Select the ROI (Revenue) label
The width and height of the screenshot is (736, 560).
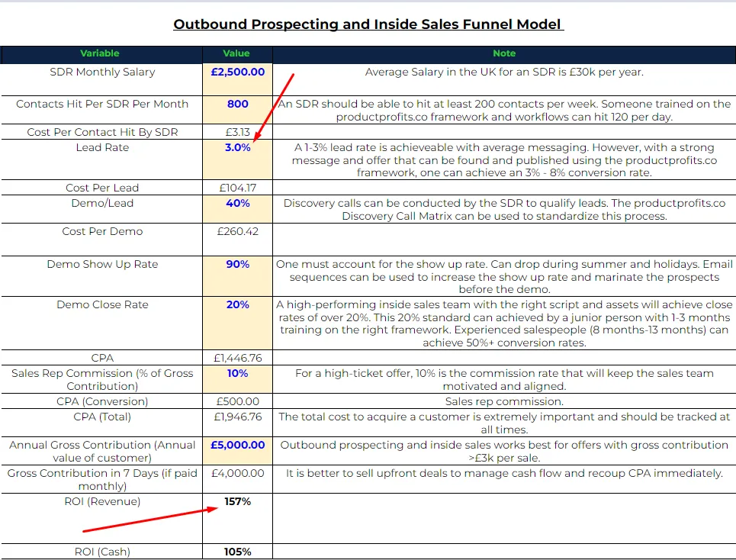[x=102, y=519]
